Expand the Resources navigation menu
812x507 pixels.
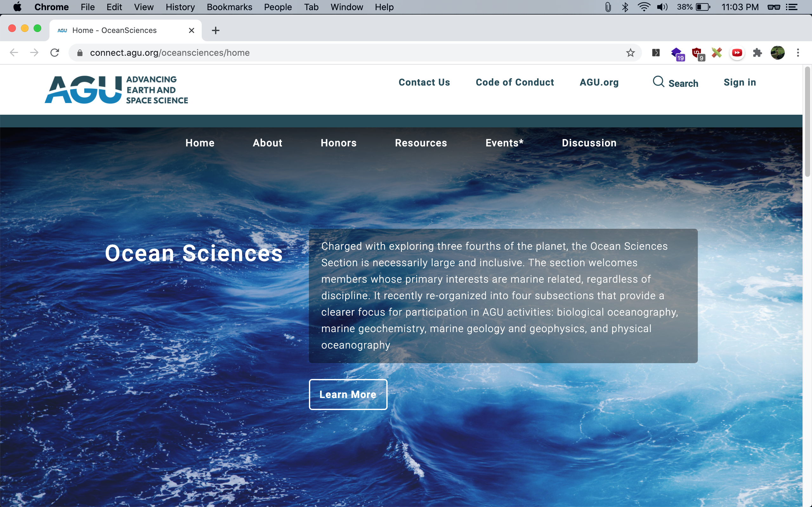(x=421, y=143)
